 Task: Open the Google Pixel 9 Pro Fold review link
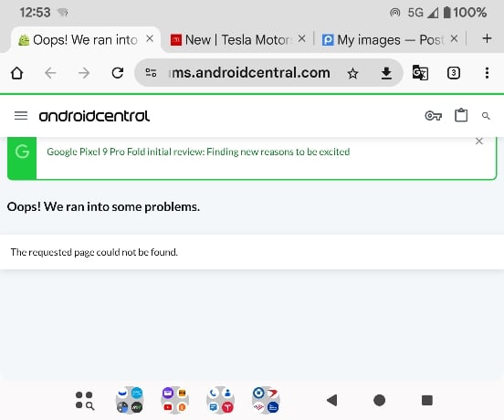pyautogui.click(x=198, y=152)
